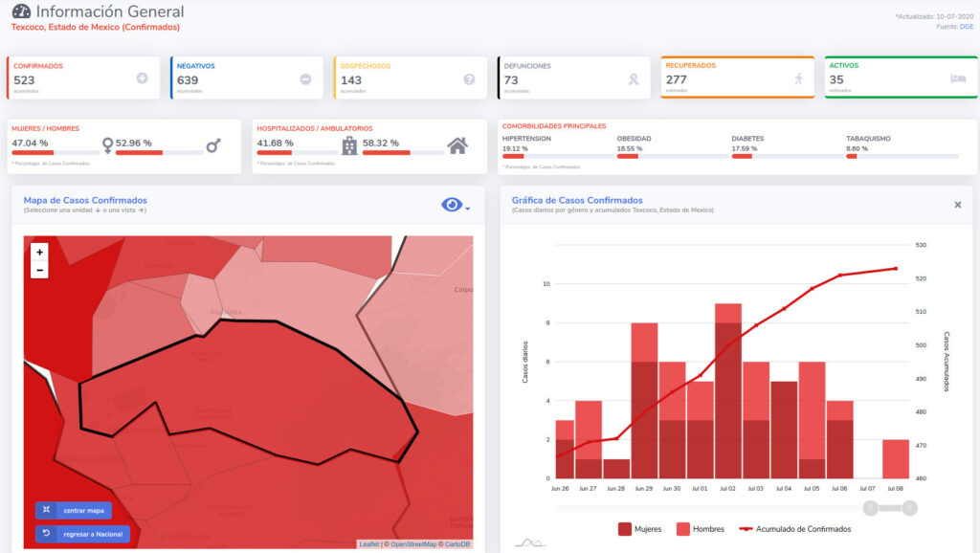Image resolution: width=980 pixels, height=553 pixels.
Task: Click the minus icon in Negativos card
Action: coord(305,78)
